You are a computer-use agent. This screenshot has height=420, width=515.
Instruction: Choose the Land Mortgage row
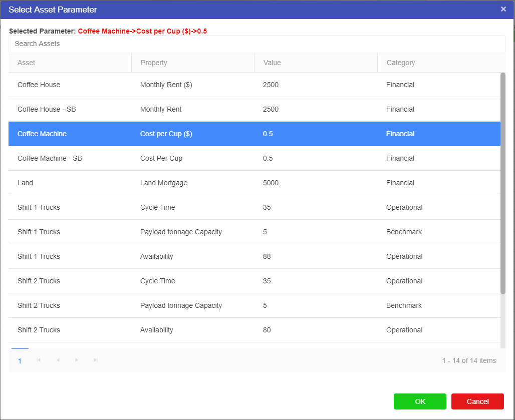254,183
